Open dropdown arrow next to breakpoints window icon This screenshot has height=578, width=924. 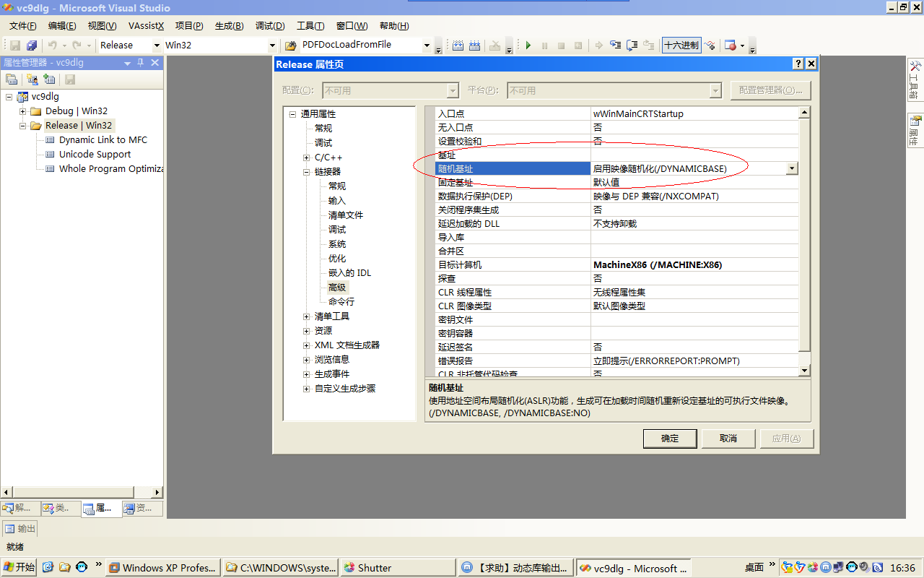[x=743, y=46]
